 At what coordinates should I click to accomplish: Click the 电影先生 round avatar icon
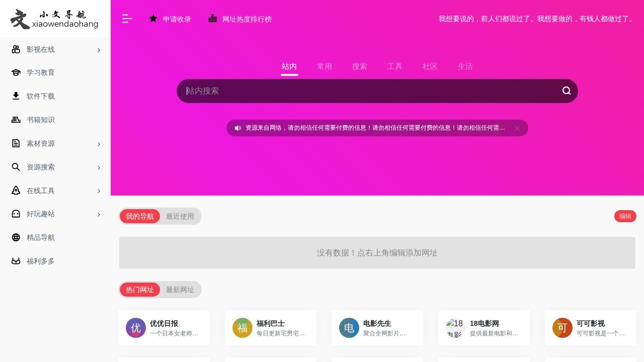[x=349, y=328]
